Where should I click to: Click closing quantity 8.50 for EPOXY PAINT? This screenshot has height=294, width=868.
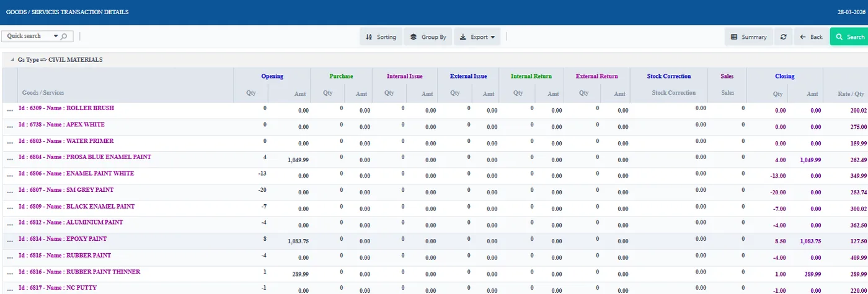(x=780, y=241)
